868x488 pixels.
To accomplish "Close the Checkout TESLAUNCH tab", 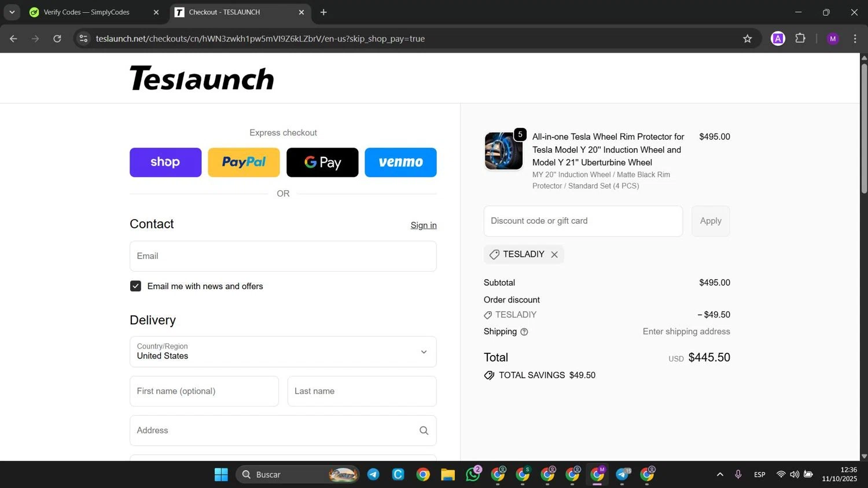I will tap(301, 12).
